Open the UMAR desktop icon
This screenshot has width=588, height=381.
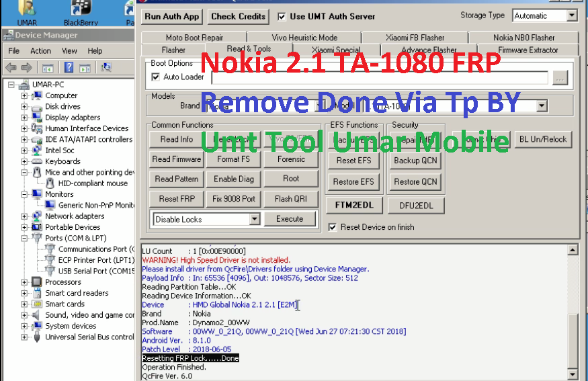[27, 13]
